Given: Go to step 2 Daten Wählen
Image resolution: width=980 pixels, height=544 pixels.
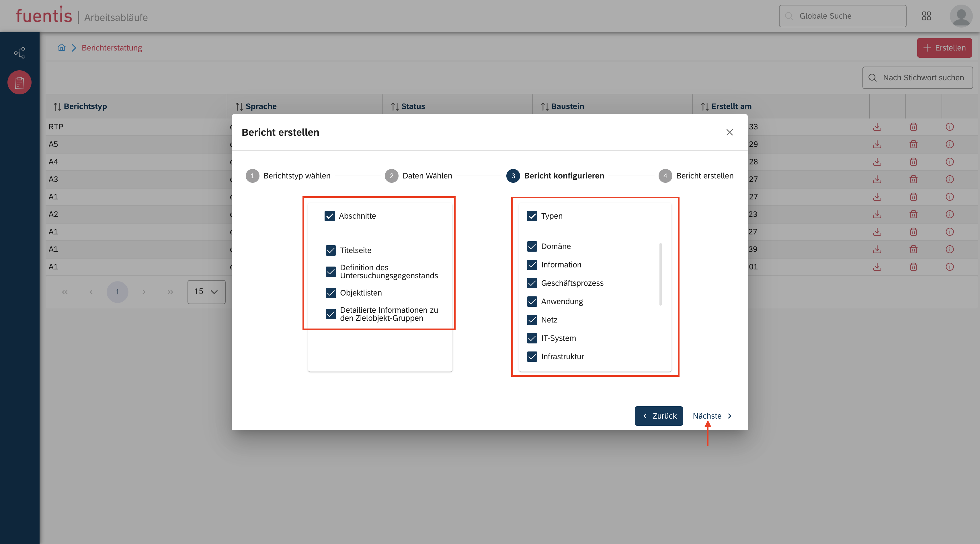Looking at the screenshot, I should click(x=419, y=176).
